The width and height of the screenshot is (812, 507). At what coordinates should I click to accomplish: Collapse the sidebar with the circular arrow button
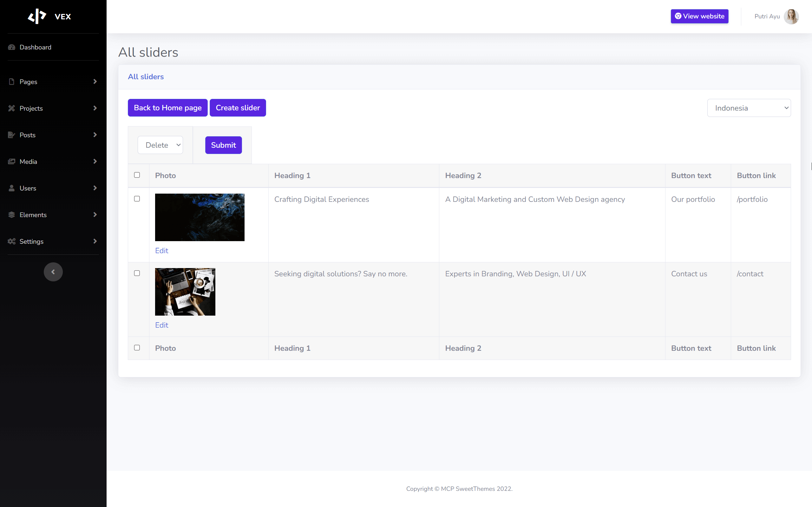53,272
